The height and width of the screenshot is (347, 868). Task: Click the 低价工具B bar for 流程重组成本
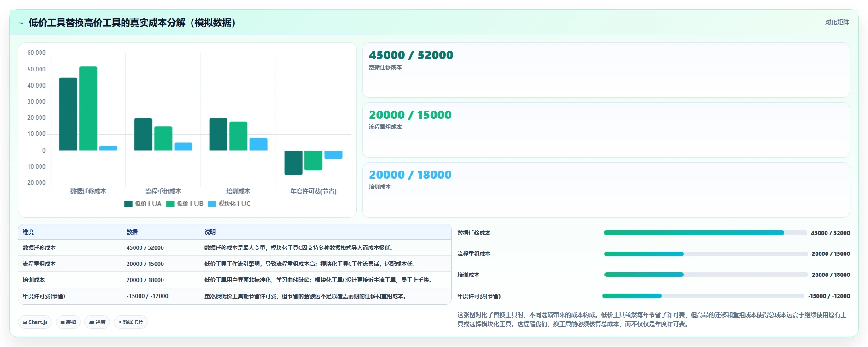(163, 139)
